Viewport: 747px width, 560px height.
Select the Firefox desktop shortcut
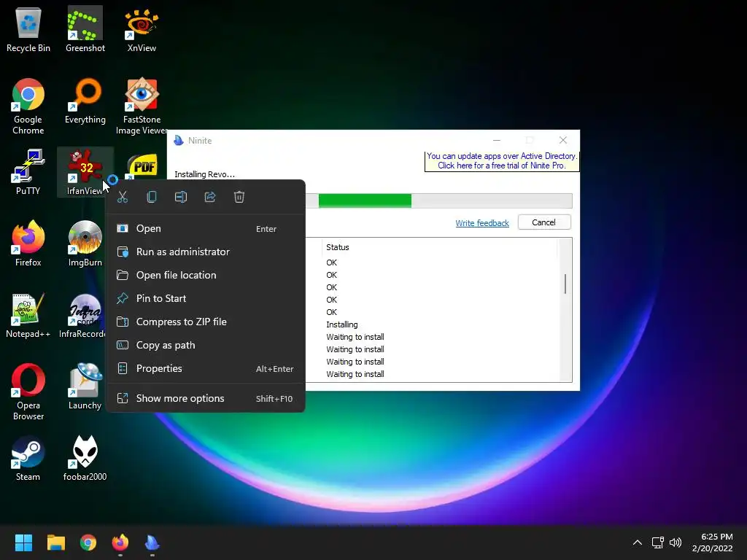point(28,244)
